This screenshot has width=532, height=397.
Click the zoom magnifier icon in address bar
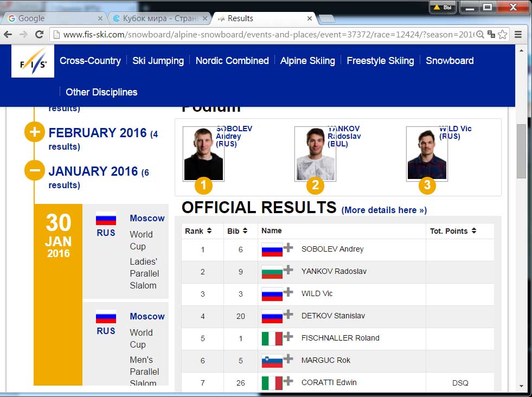pyautogui.click(x=479, y=34)
